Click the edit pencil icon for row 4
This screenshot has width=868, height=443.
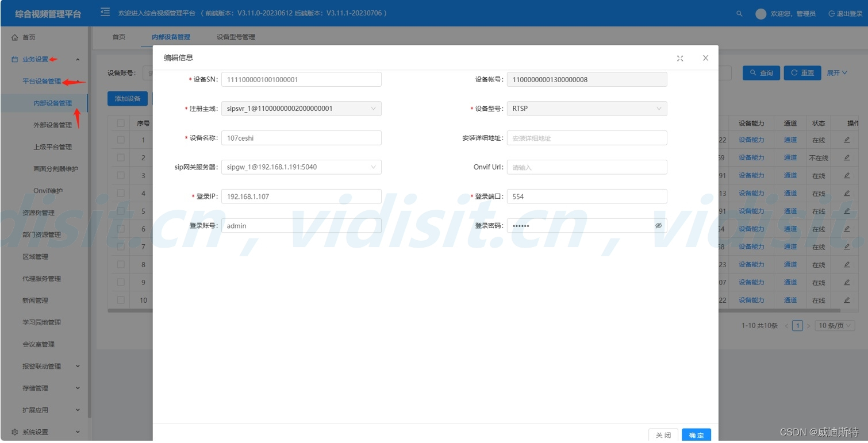click(847, 193)
